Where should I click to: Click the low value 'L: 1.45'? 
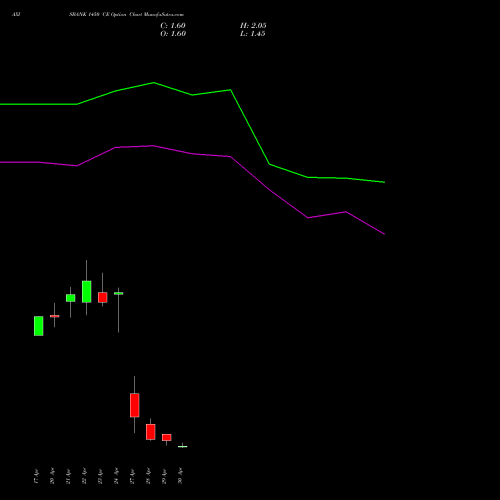253,34
